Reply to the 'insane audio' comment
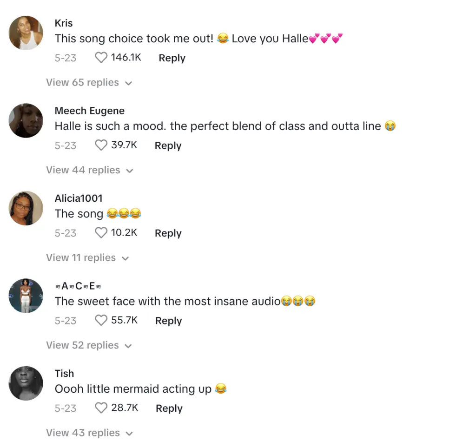This screenshot has height=448, width=476. tap(168, 321)
